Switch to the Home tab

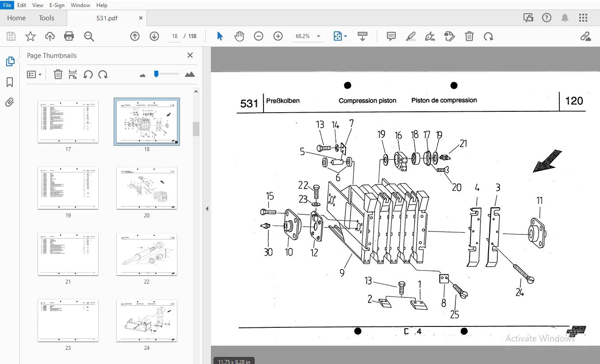pos(16,18)
